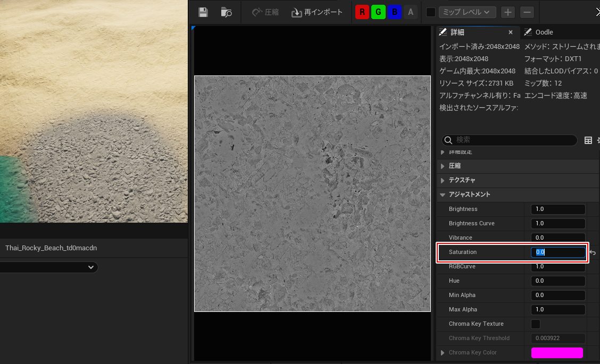Toggle the blue B channel
The width and height of the screenshot is (600, 364).
click(394, 12)
